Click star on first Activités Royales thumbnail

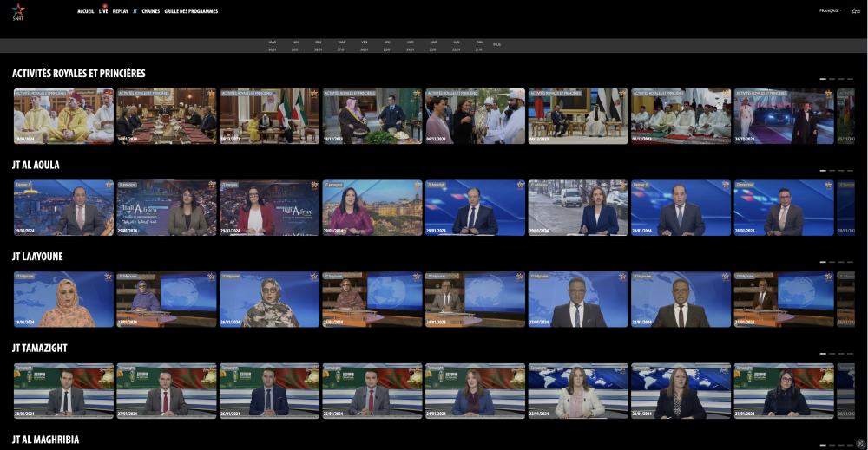point(108,93)
